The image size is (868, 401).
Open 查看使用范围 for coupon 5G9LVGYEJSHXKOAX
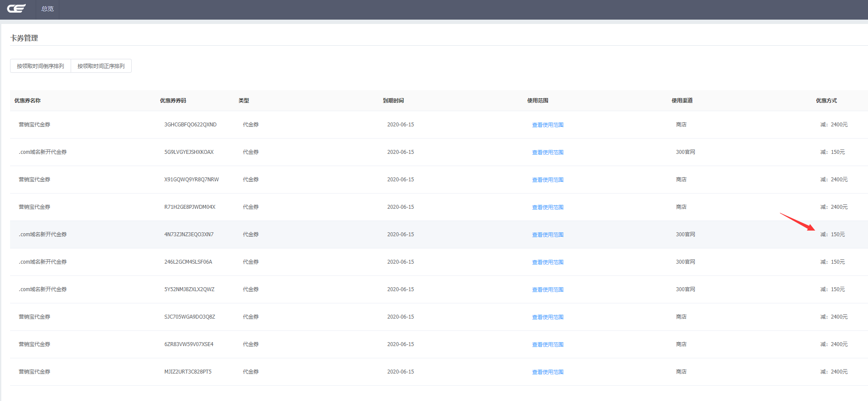coord(547,153)
